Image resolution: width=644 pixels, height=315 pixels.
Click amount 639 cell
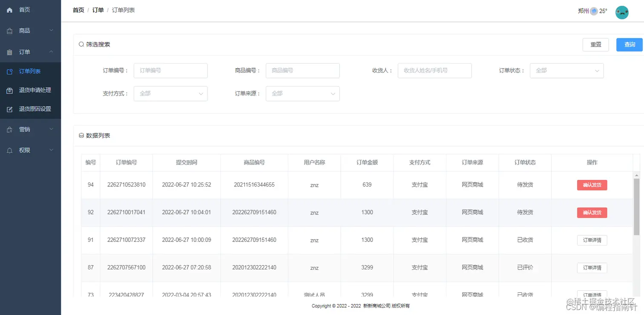coord(367,185)
